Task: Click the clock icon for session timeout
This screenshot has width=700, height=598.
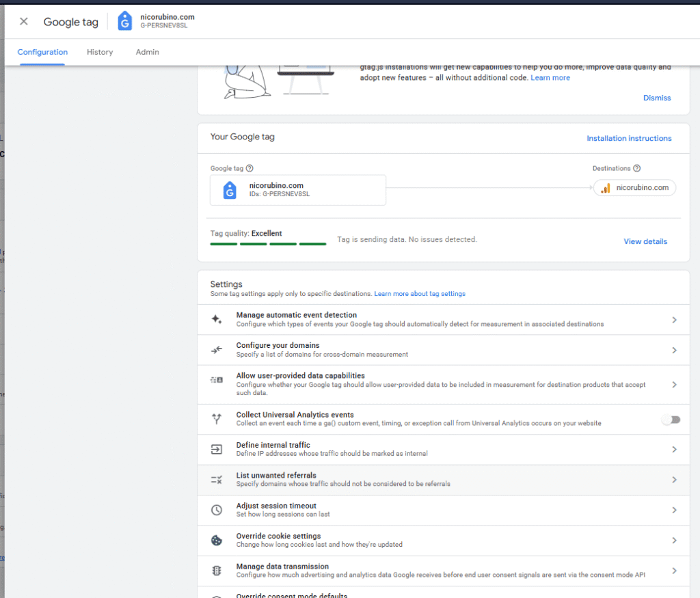Action: coord(217,510)
